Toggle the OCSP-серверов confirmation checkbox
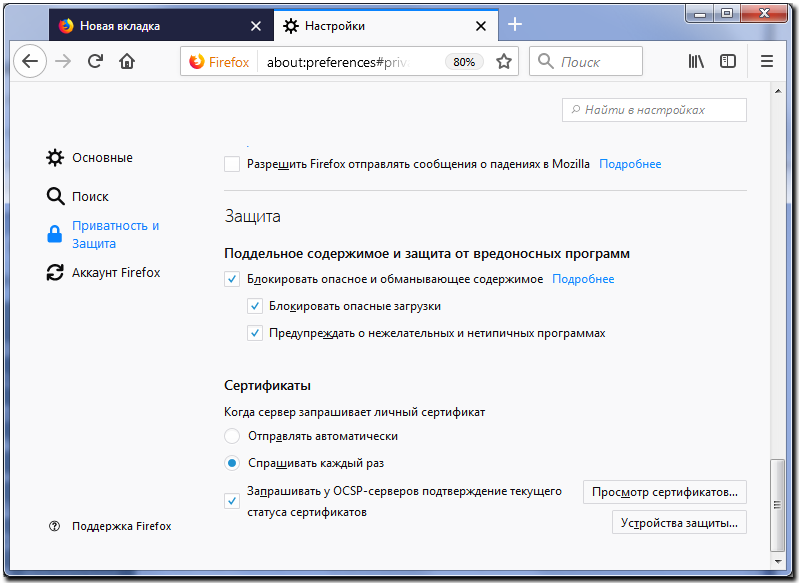This screenshot has height=583, width=799. (x=232, y=501)
